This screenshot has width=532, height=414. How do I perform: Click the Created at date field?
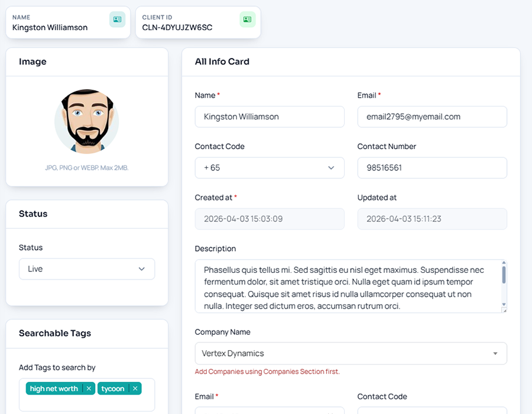(x=269, y=219)
